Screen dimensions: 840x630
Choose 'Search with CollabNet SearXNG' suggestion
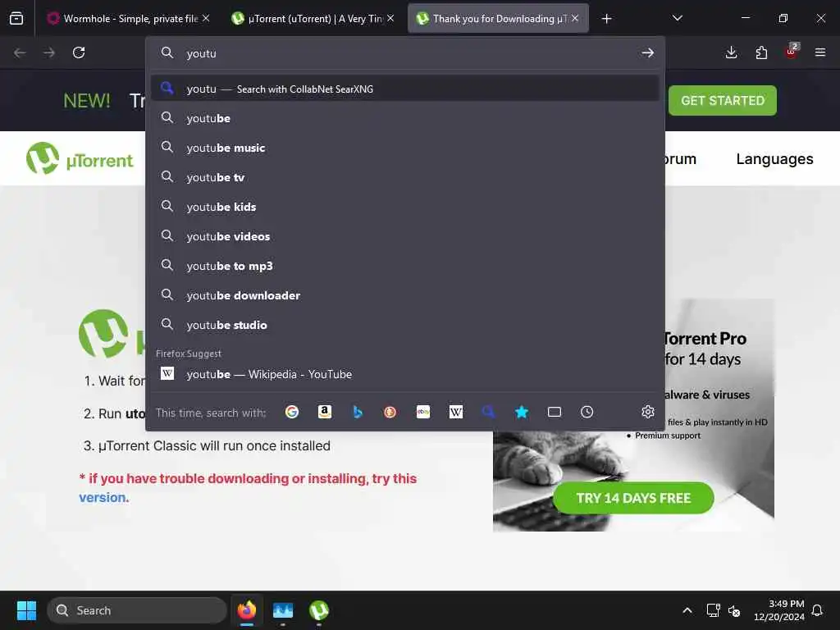pyautogui.click(x=405, y=89)
